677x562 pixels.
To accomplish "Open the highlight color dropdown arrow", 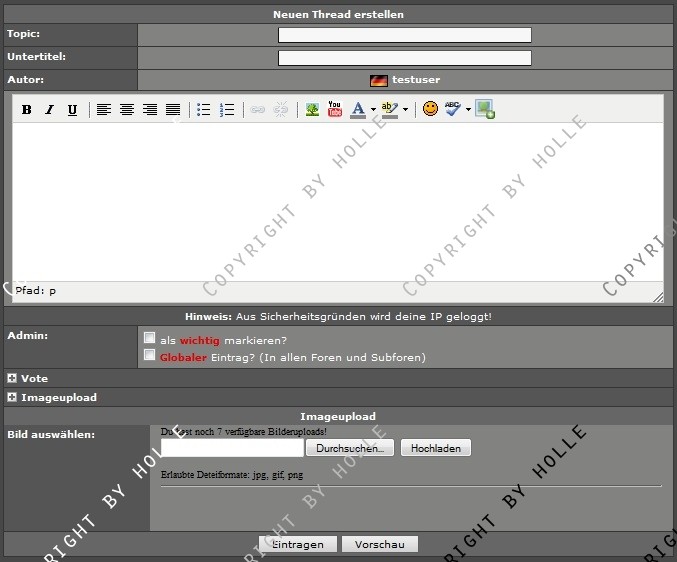I will pyautogui.click(x=405, y=110).
